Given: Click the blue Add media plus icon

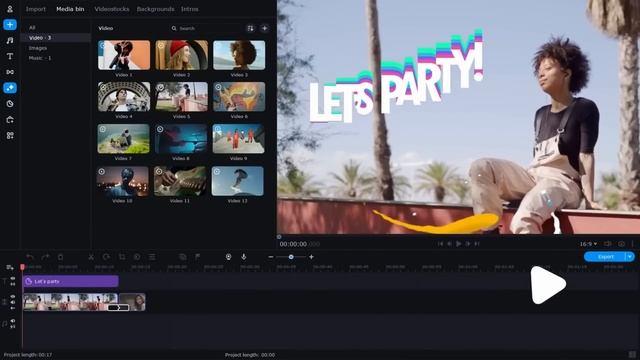Looking at the screenshot, I should point(10,24).
